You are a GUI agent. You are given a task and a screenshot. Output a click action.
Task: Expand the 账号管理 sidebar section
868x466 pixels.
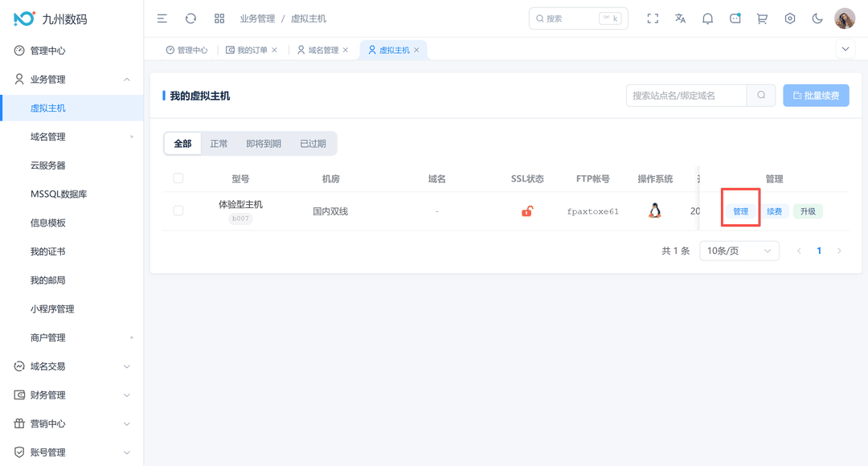127,452
